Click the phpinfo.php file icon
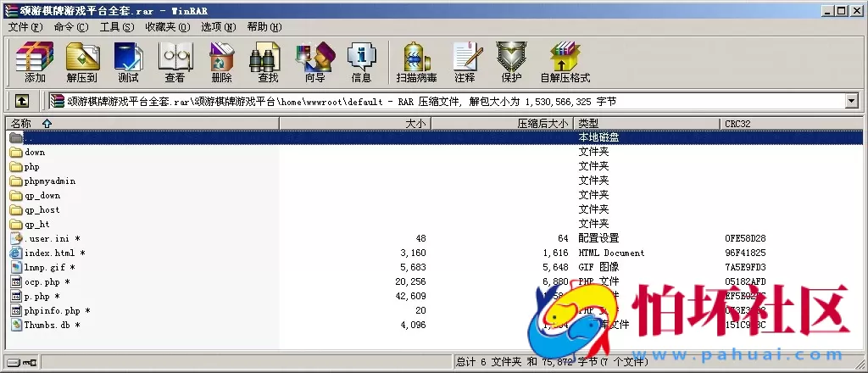The height and width of the screenshot is (373, 868). (16, 310)
